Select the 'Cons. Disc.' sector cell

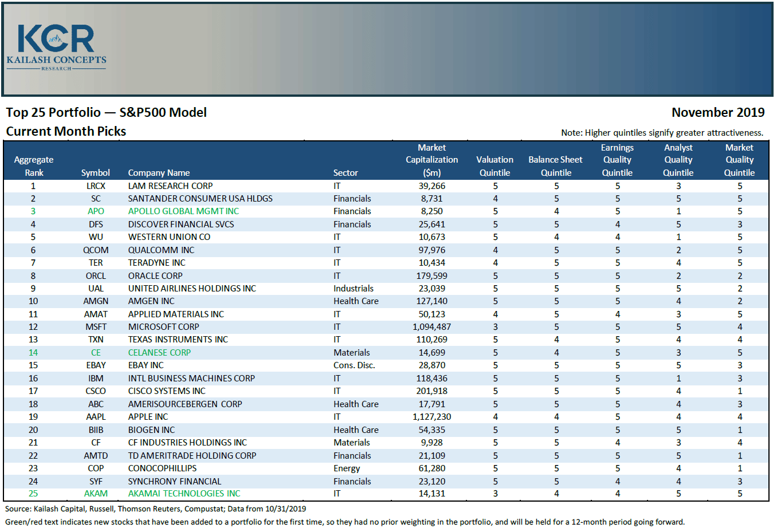354,365
